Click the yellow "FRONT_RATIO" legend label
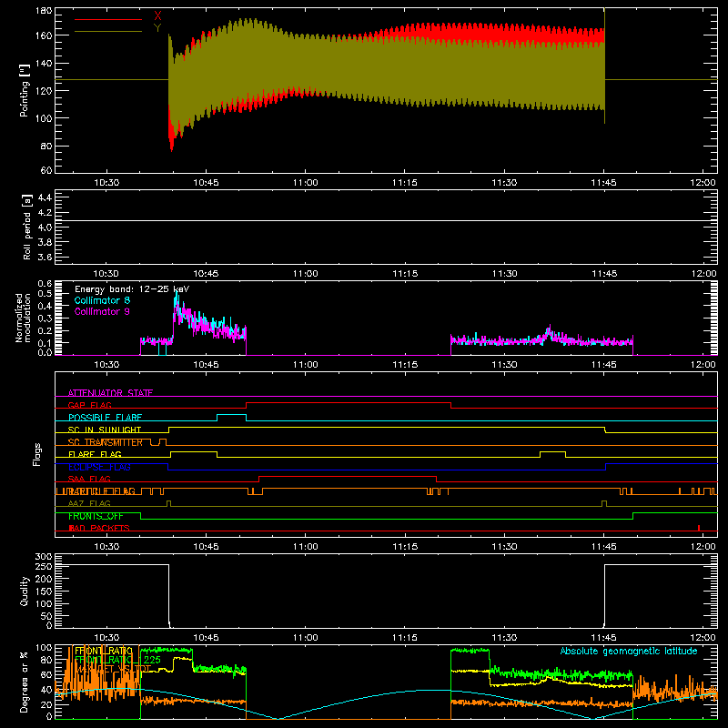The width and height of the screenshot is (728, 728). pos(104,651)
